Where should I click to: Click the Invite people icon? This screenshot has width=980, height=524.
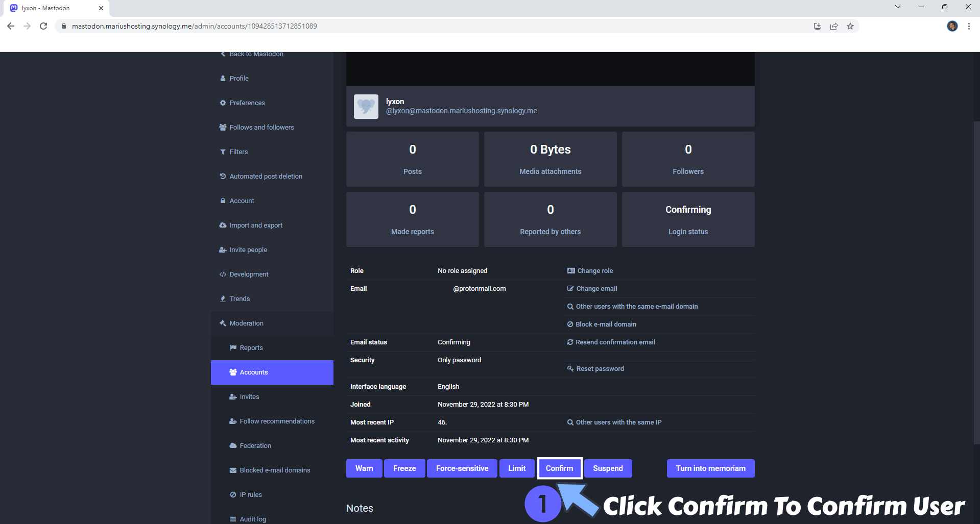pyautogui.click(x=223, y=250)
